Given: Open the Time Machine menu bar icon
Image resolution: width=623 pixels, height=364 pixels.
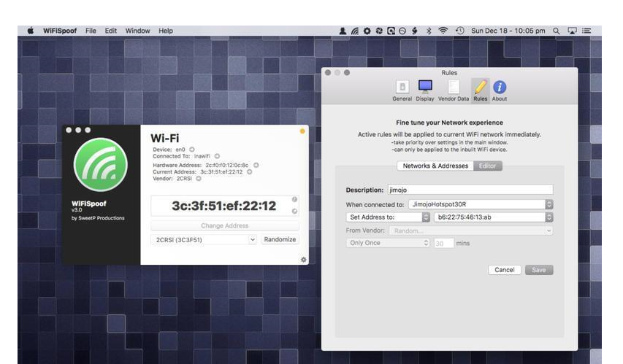Looking at the screenshot, I should [459, 31].
